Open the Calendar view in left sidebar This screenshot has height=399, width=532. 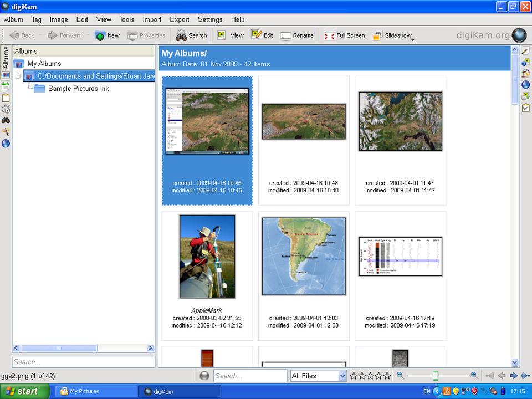6,86
